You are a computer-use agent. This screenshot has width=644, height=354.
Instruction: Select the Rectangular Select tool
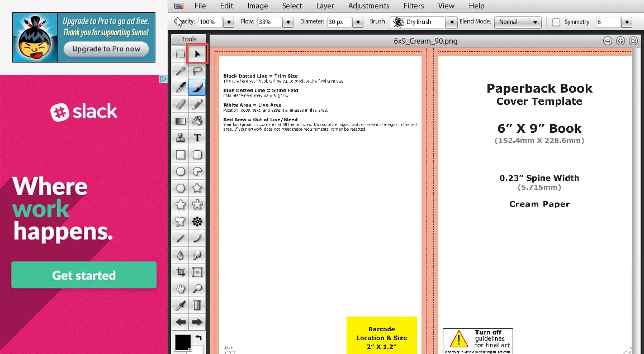pos(181,54)
